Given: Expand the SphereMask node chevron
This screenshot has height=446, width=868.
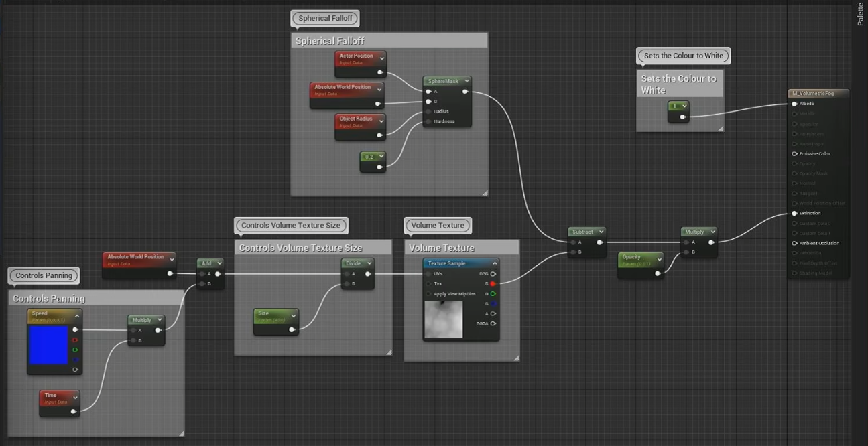Looking at the screenshot, I should point(467,81).
